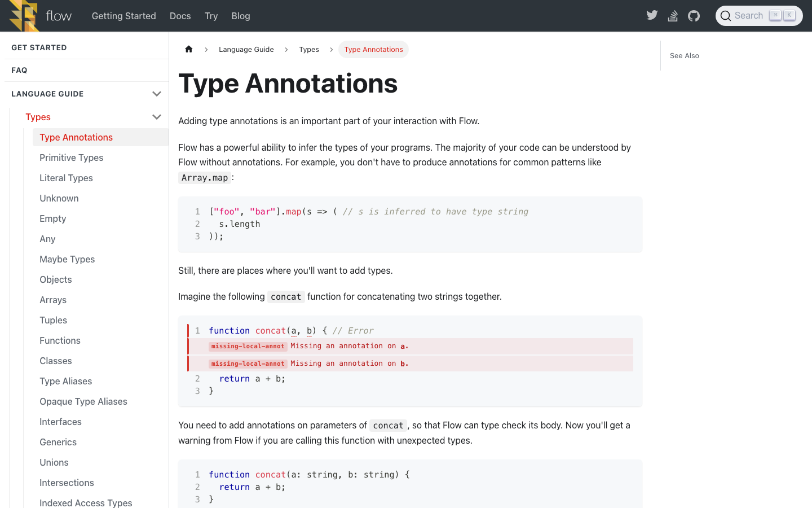This screenshot has height=508, width=812.
Task: Open the Stack Overflow icon link
Action: (673, 16)
